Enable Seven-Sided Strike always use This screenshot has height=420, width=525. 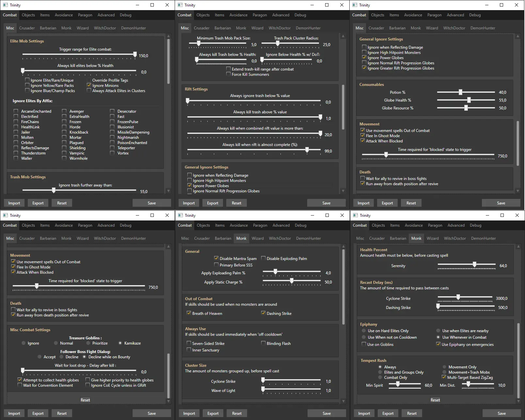click(x=189, y=343)
